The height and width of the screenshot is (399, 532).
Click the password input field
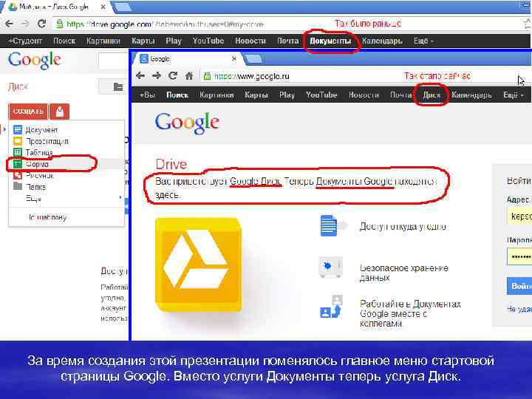coord(519,257)
